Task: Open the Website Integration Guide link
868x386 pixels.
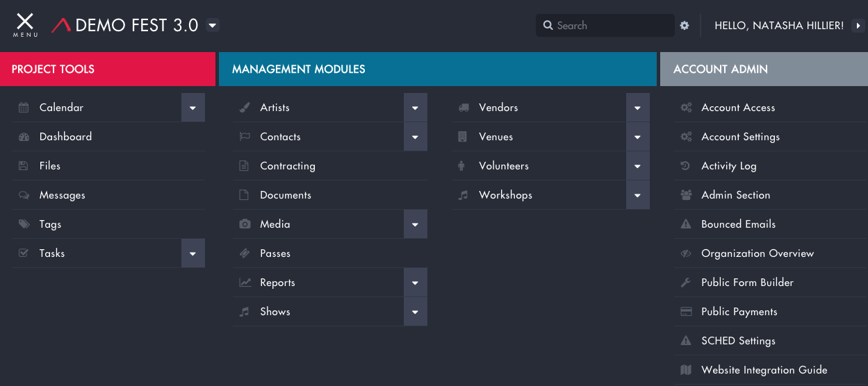Action: pyautogui.click(x=764, y=370)
